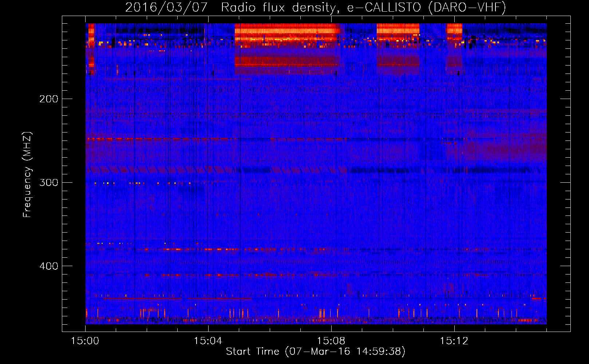Click the 300 frequency tick label
Screen dimensions: 589x364
49,182
